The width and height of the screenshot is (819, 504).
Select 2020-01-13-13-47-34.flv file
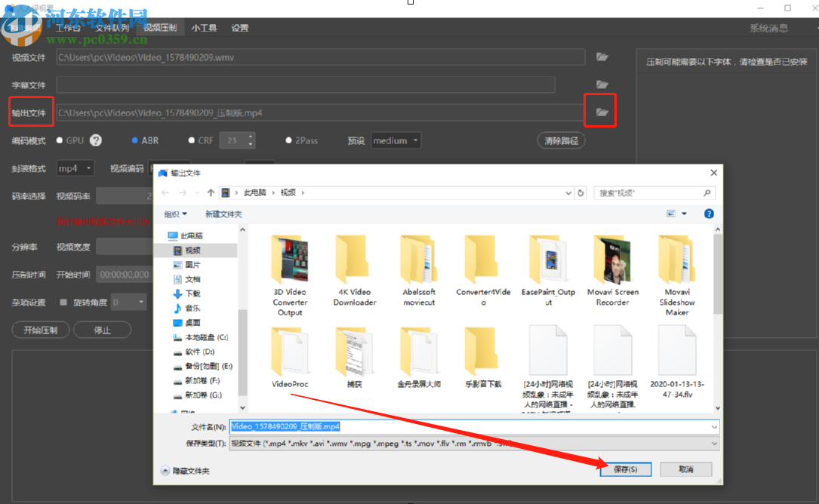coord(677,362)
